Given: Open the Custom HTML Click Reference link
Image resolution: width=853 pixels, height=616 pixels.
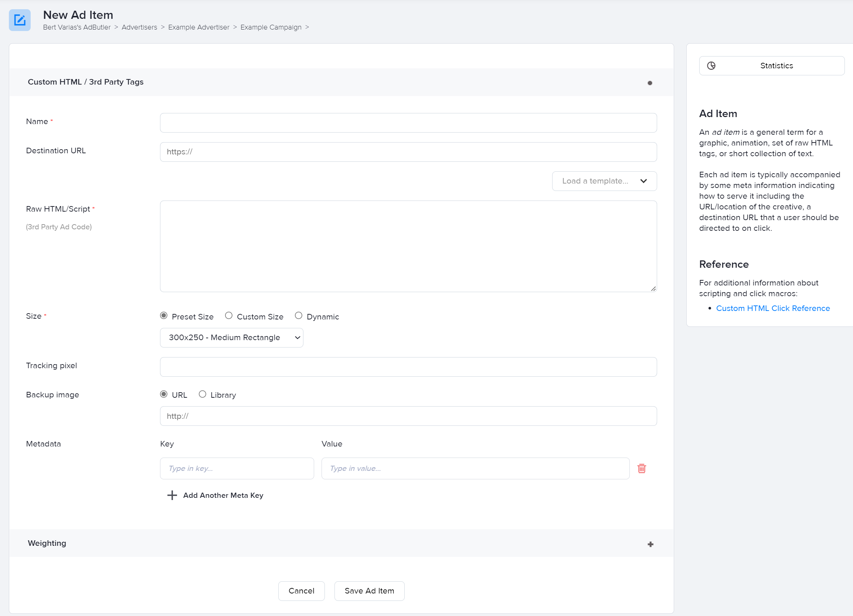Looking at the screenshot, I should coord(773,308).
